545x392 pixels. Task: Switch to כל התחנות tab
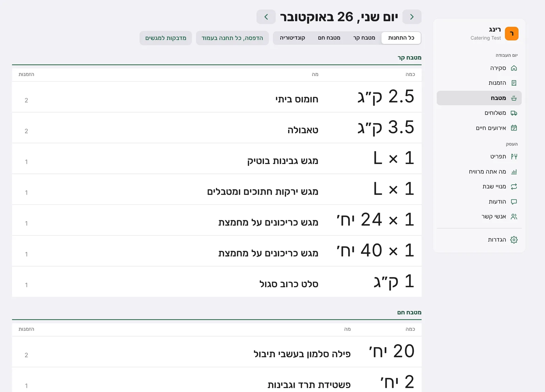pyautogui.click(x=401, y=38)
